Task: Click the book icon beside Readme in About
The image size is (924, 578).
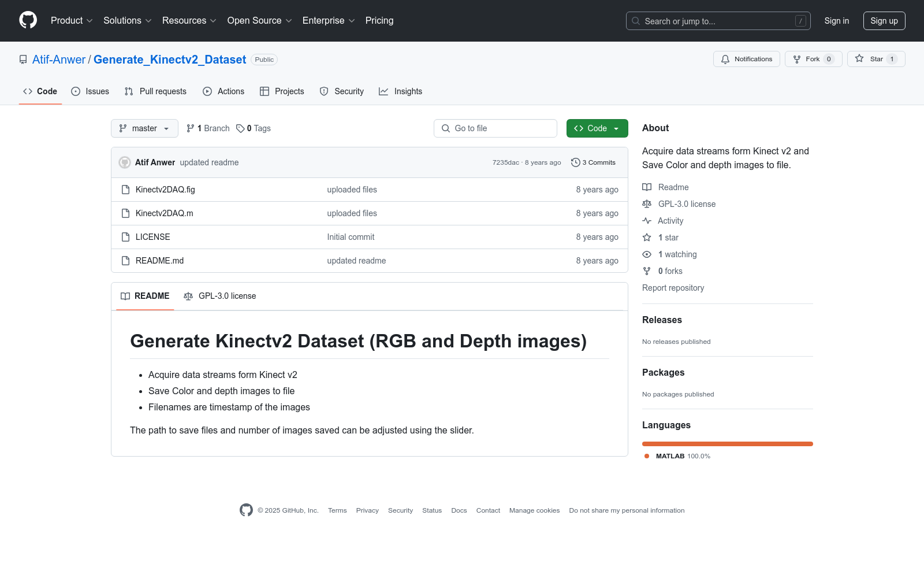Action: [647, 187]
